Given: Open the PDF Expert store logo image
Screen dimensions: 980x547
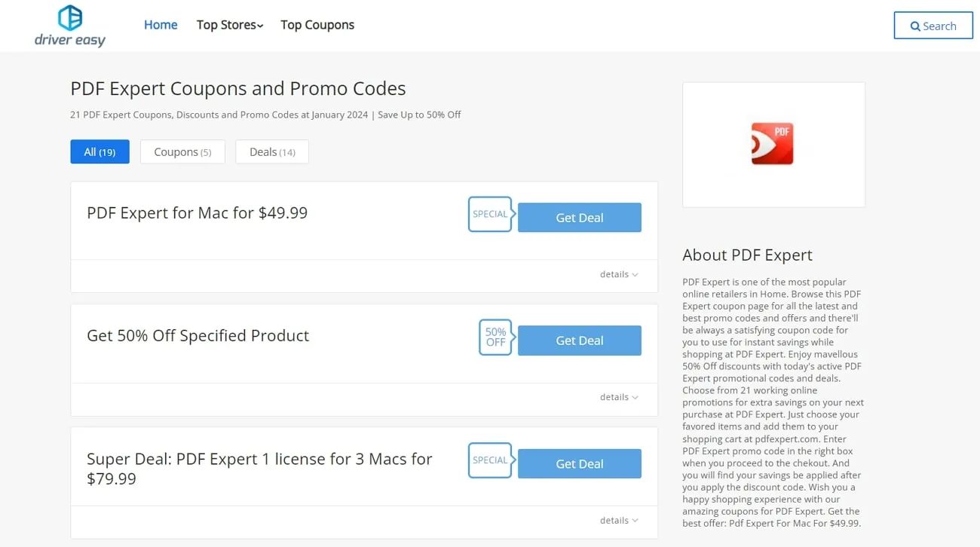Looking at the screenshot, I should click(773, 143).
